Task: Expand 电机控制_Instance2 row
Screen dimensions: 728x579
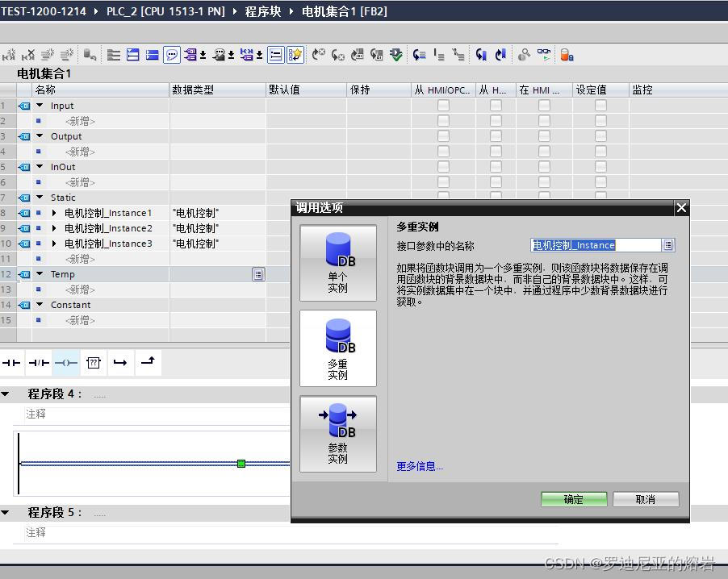Action: (x=54, y=228)
